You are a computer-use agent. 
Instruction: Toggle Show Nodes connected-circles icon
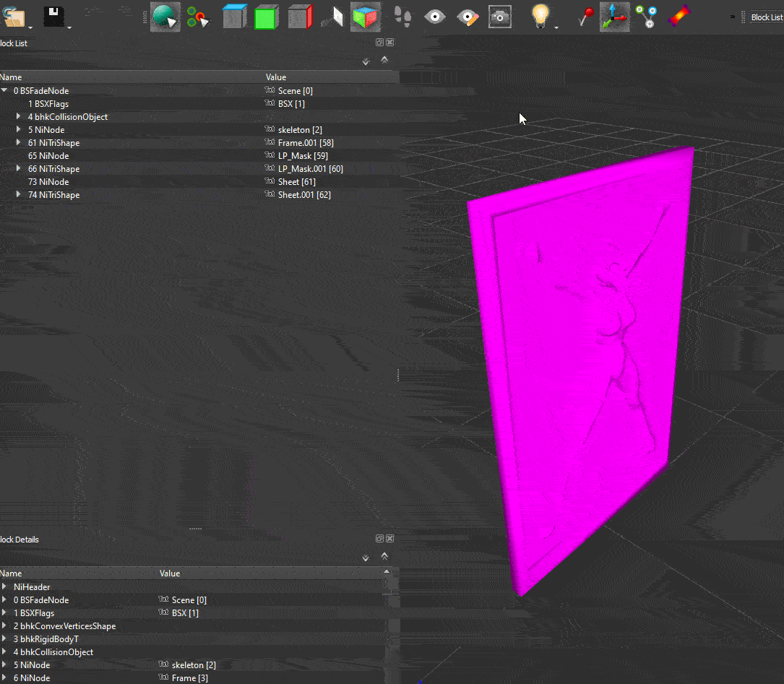point(647,17)
